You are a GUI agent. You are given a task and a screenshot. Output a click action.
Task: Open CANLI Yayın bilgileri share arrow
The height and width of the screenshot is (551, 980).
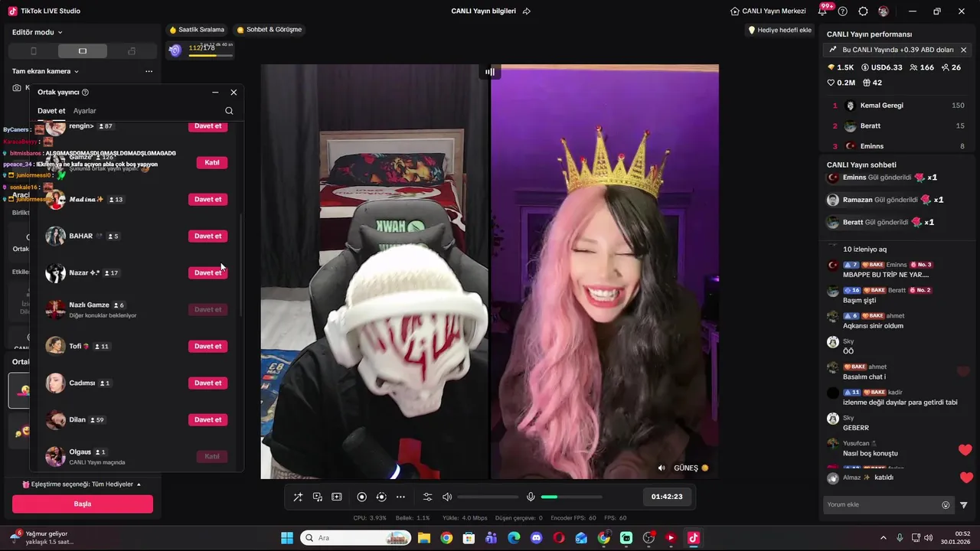click(x=527, y=11)
